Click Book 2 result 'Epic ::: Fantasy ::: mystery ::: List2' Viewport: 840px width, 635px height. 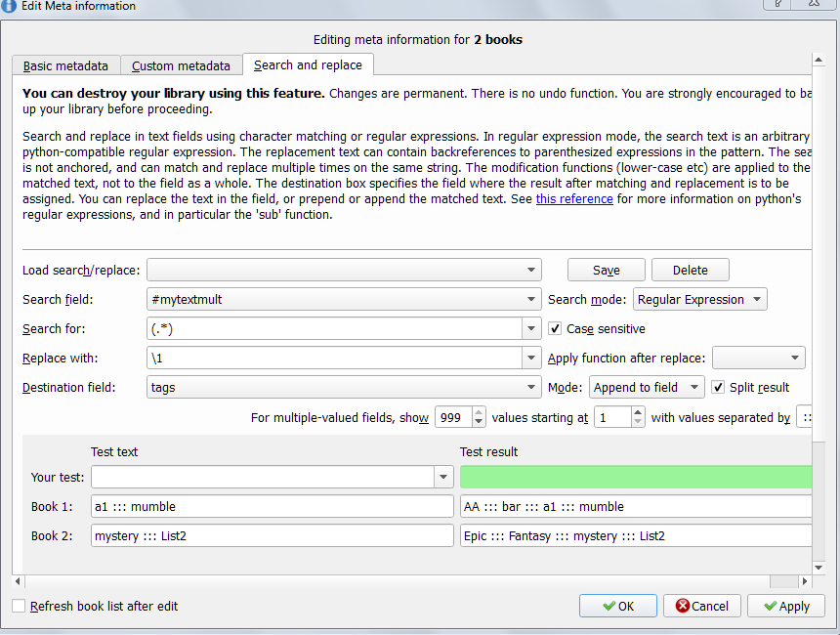[636, 536]
